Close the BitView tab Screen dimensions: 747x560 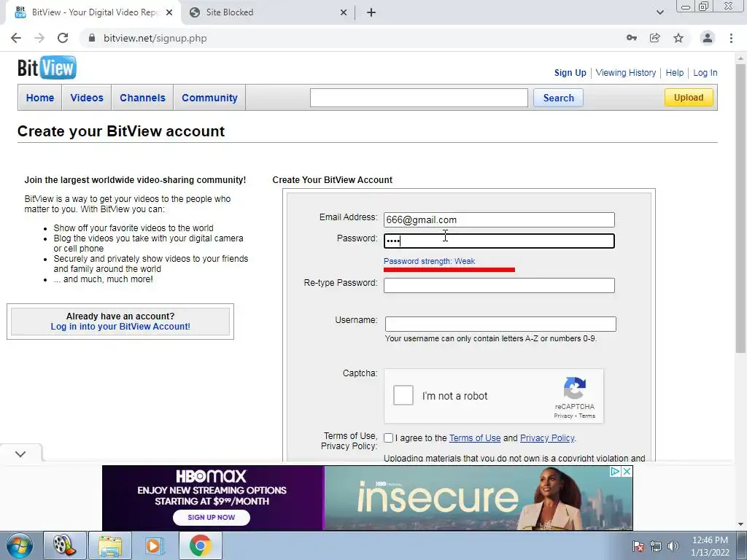169,12
